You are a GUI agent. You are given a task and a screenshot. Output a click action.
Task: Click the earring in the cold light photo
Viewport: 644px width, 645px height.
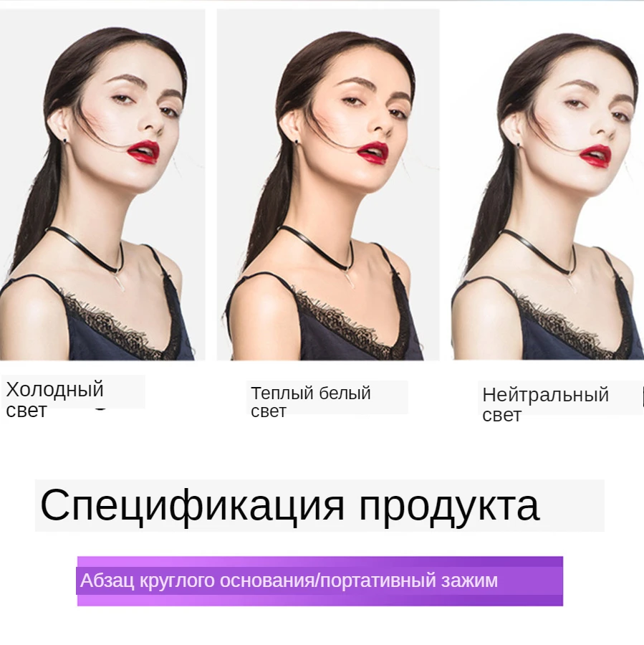65,140
